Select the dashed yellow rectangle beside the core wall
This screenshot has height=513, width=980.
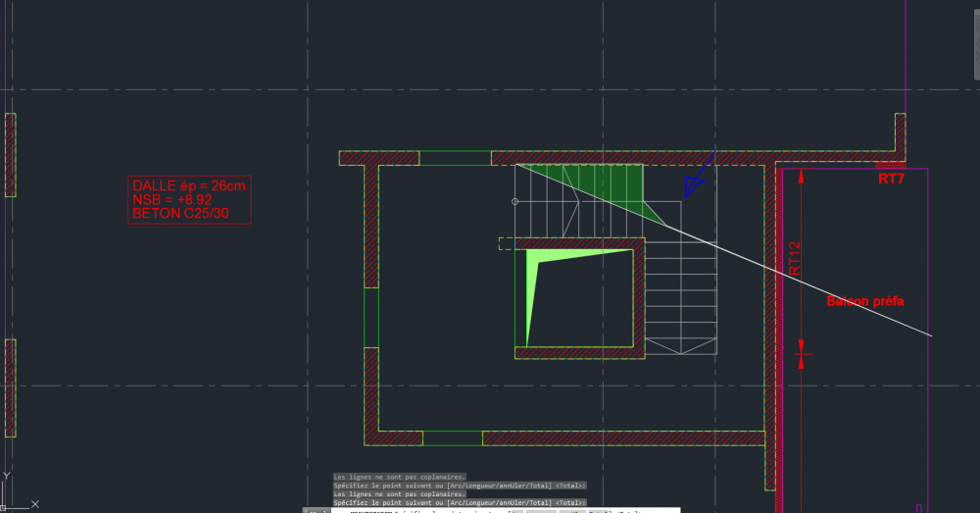click(x=507, y=243)
